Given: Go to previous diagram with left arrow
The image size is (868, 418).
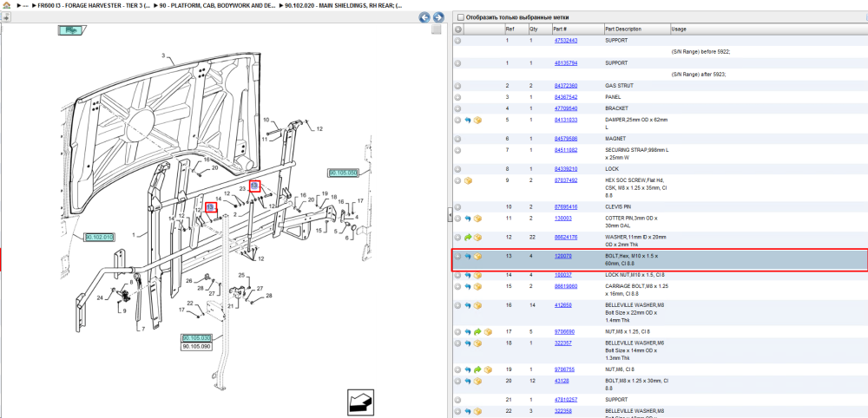Looking at the screenshot, I should click(x=424, y=17).
